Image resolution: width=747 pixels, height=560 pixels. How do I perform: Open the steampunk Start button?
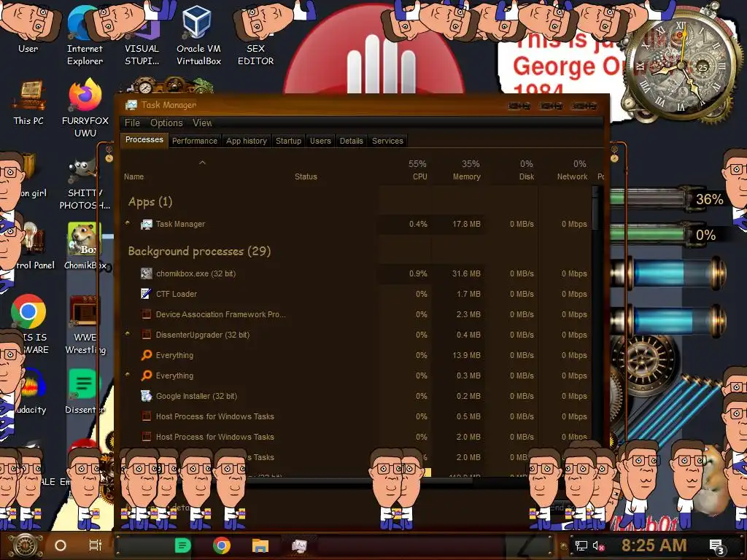point(25,545)
